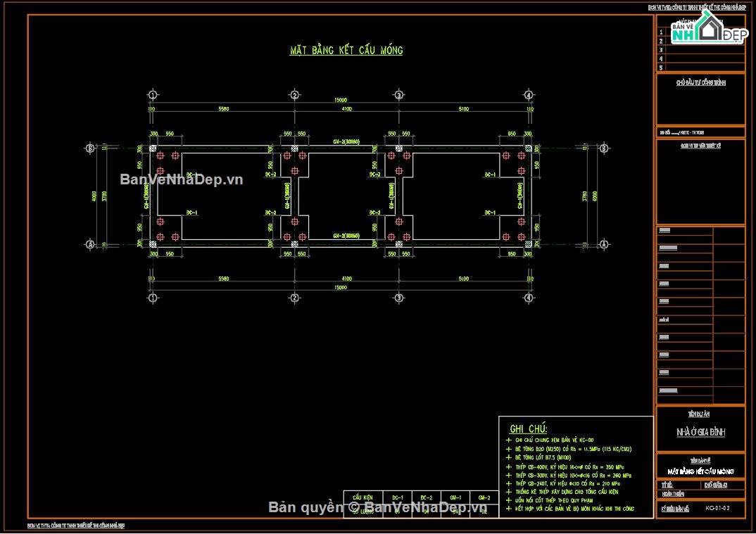Click the Bản Vẽ Nhà Đẹp house logo
Screen dimensions: 756x534
(707, 30)
